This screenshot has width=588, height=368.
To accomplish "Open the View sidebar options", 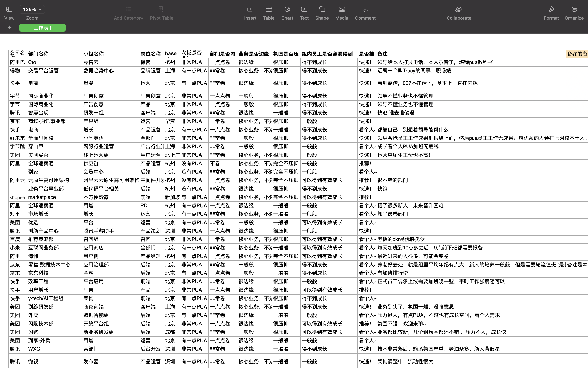I will click(x=9, y=9).
